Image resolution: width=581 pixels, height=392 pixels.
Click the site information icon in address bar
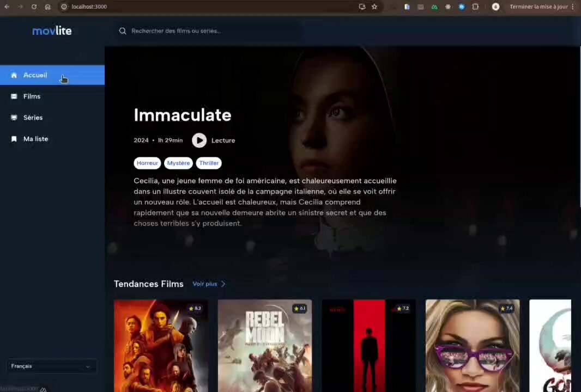[64, 7]
